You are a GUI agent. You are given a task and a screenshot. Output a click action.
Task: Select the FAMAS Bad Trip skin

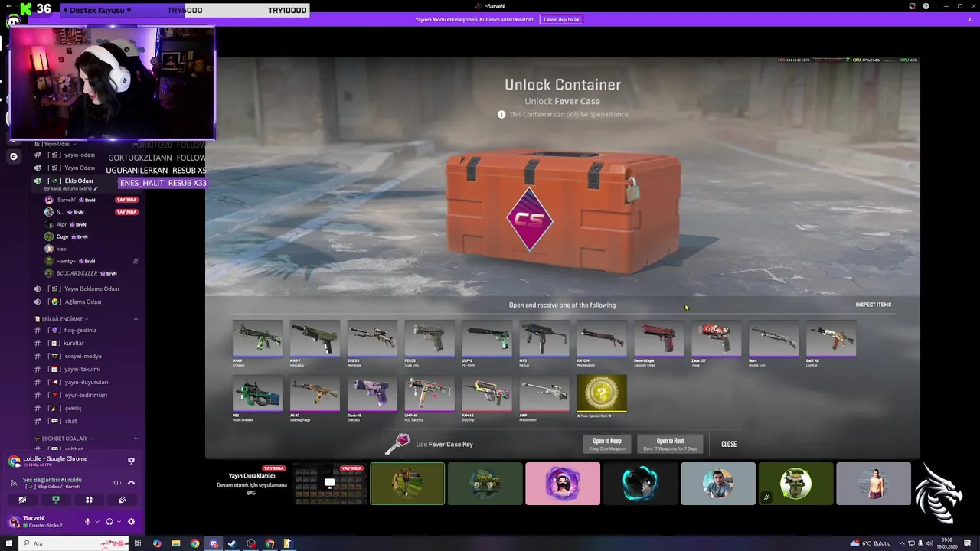[487, 398]
